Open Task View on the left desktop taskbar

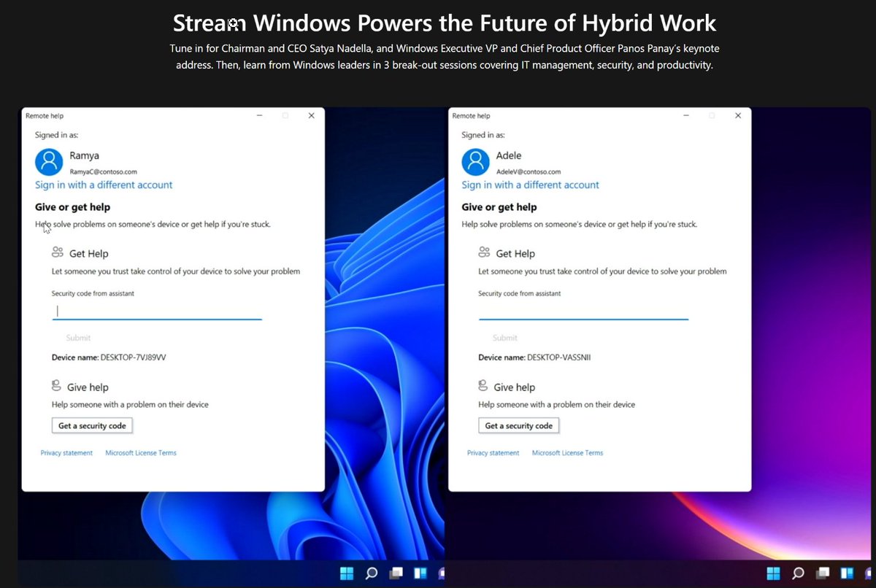click(396, 573)
